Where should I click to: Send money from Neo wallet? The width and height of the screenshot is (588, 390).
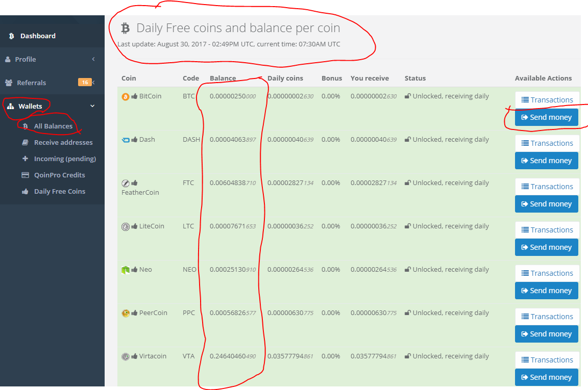coord(546,291)
